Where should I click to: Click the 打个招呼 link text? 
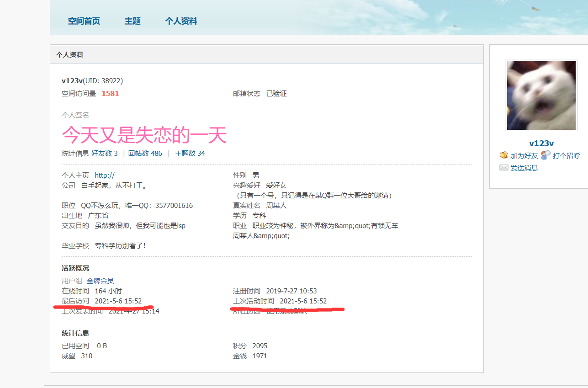coord(566,156)
